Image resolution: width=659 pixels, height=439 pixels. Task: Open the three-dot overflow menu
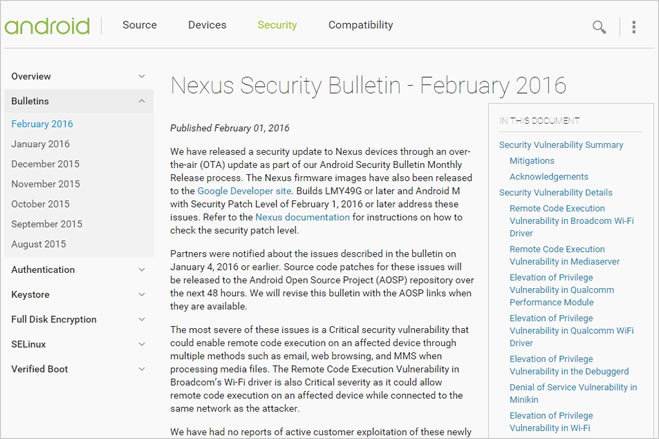click(634, 27)
